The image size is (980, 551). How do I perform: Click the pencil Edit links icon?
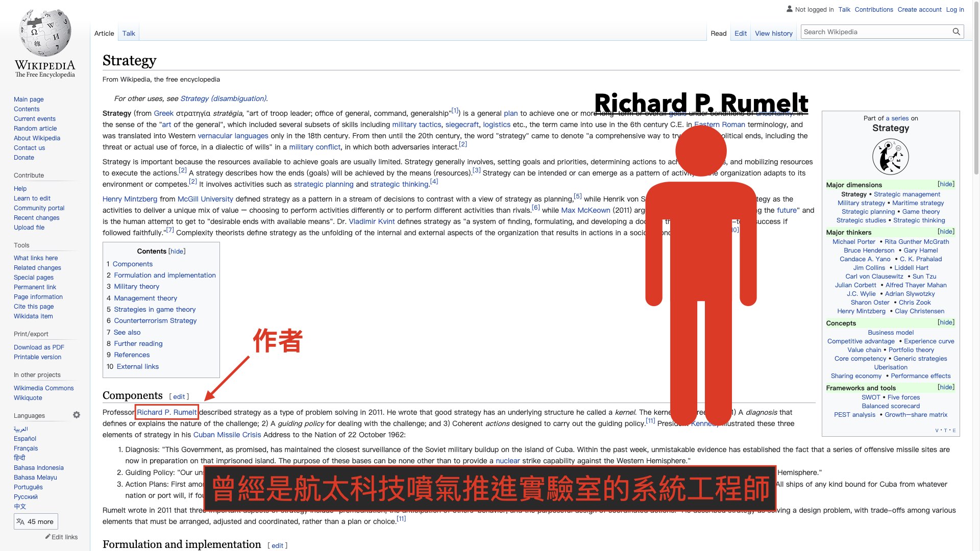pyautogui.click(x=47, y=537)
